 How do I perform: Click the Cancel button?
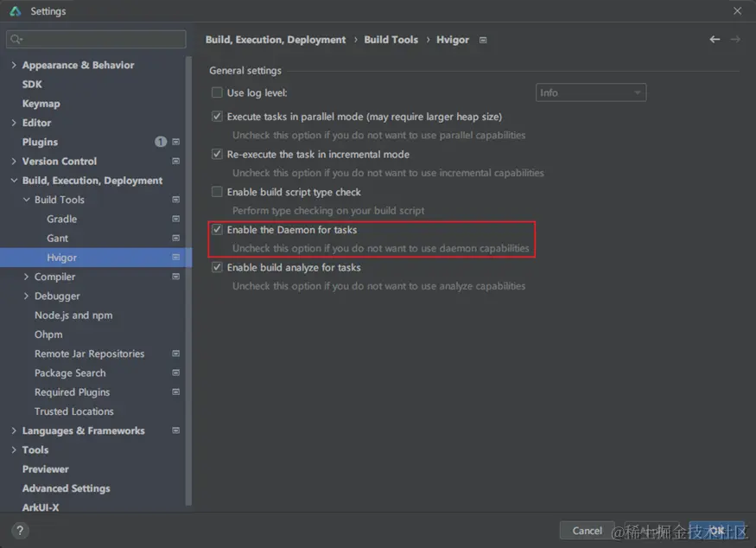click(x=587, y=531)
